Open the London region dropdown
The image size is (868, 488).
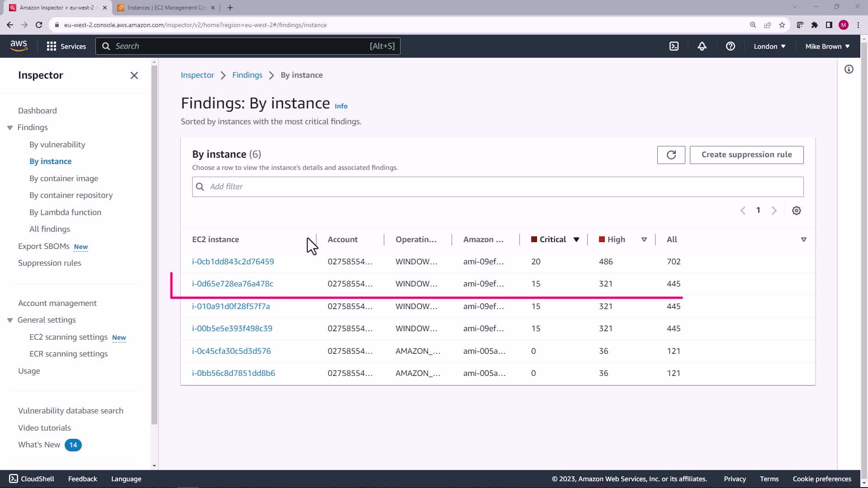coord(769,46)
